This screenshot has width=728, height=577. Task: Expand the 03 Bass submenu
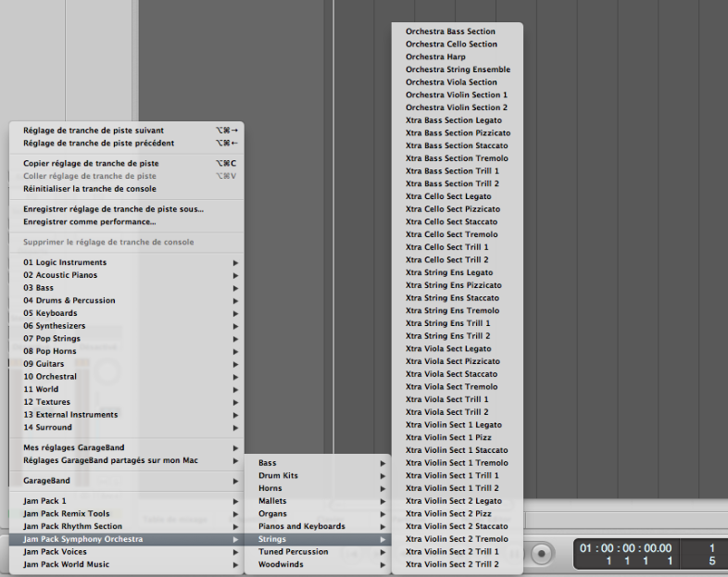(126, 288)
